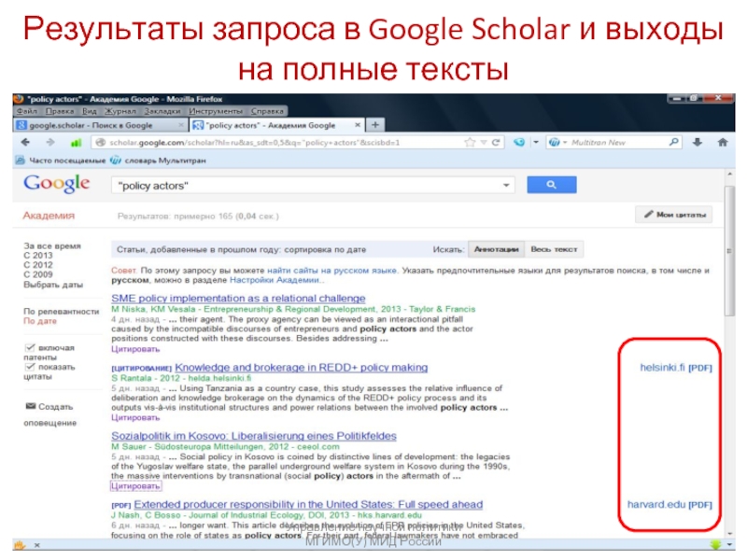Open the search engine selector dropdown arrow

click(x=565, y=142)
